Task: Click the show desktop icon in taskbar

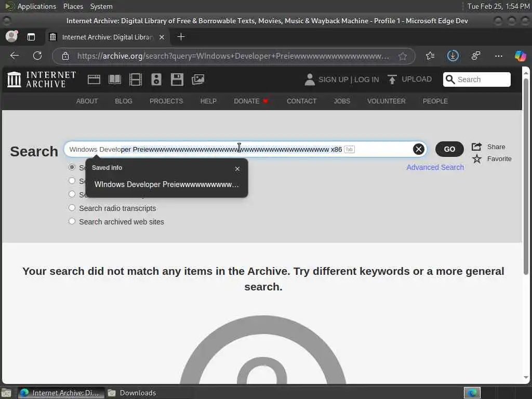Action: coord(6,393)
